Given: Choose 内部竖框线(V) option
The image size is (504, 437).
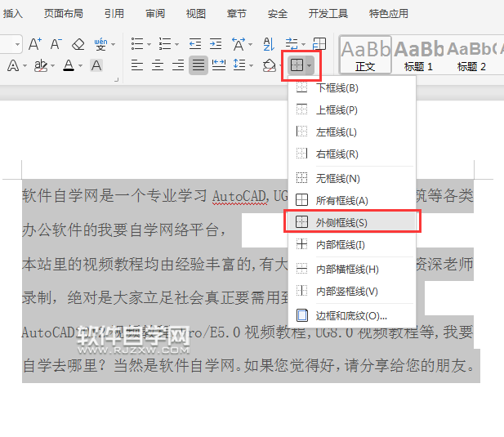Looking at the screenshot, I should 352,291.
